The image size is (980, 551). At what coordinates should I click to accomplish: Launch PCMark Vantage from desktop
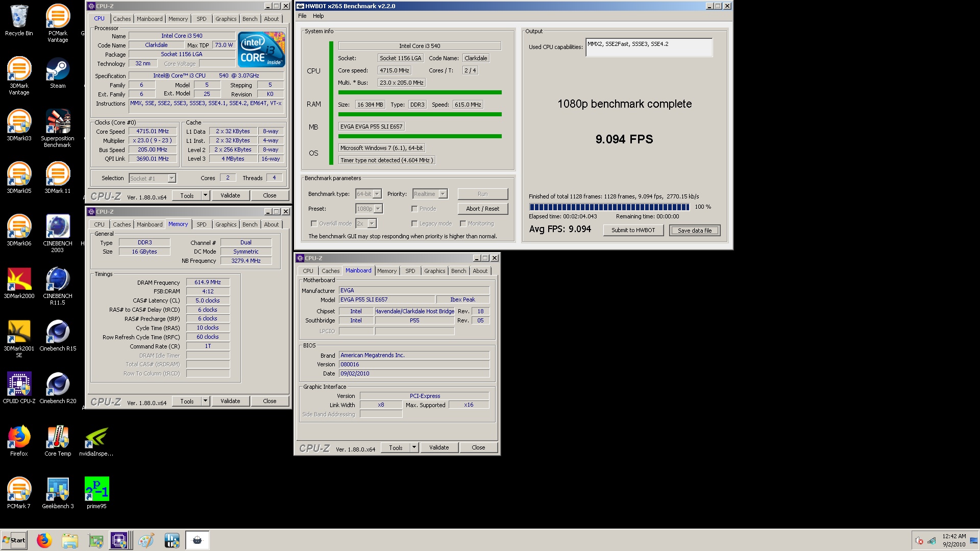(58, 23)
